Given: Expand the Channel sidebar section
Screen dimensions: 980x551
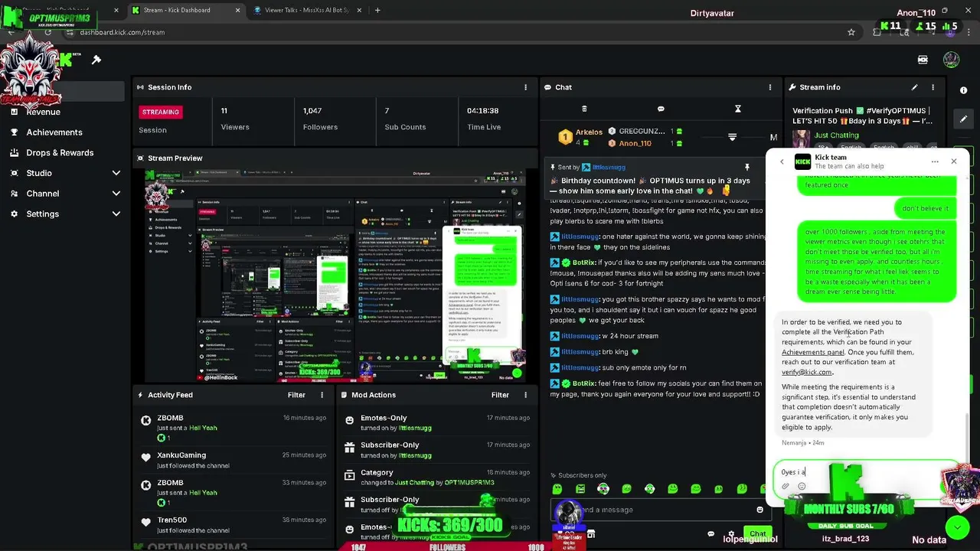Looking at the screenshot, I should coord(116,194).
